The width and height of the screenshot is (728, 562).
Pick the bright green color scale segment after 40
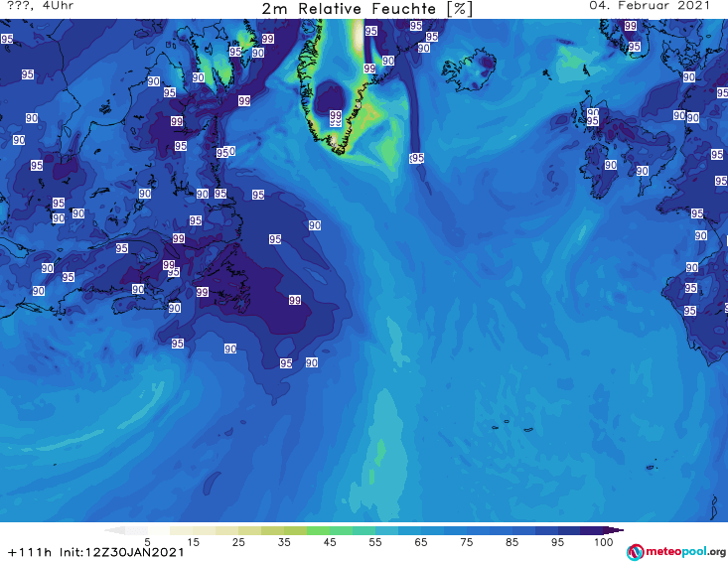318,530
